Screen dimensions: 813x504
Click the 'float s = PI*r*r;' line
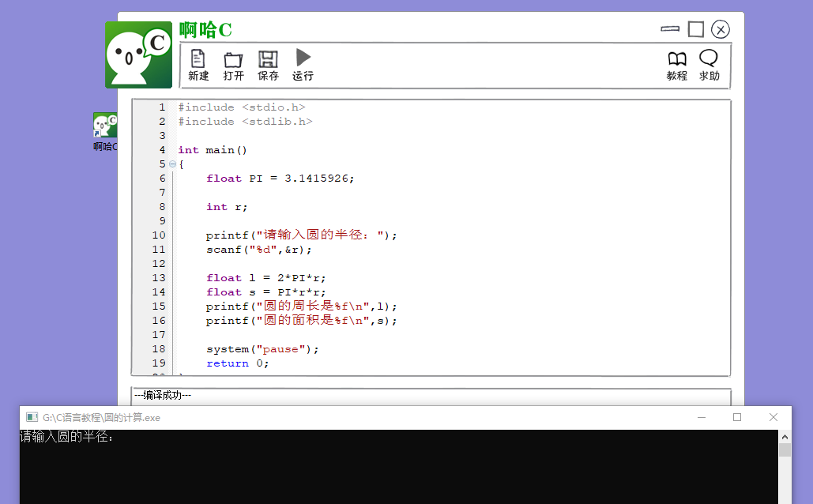(x=266, y=292)
